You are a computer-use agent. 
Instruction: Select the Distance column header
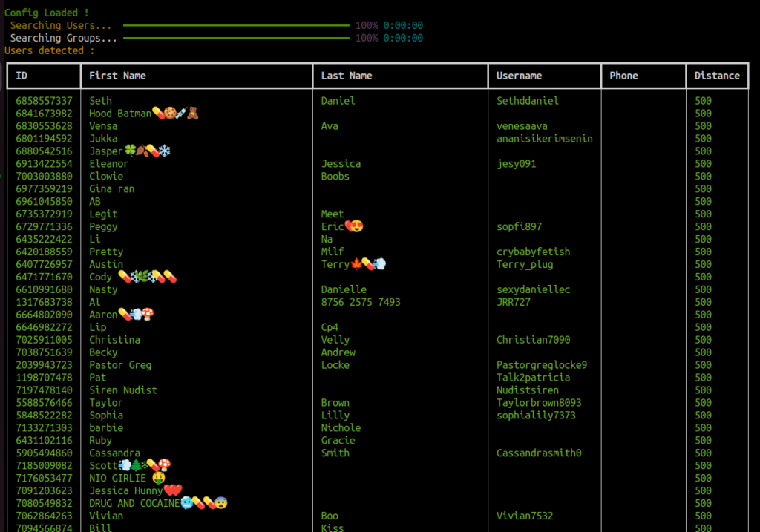[717, 76]
